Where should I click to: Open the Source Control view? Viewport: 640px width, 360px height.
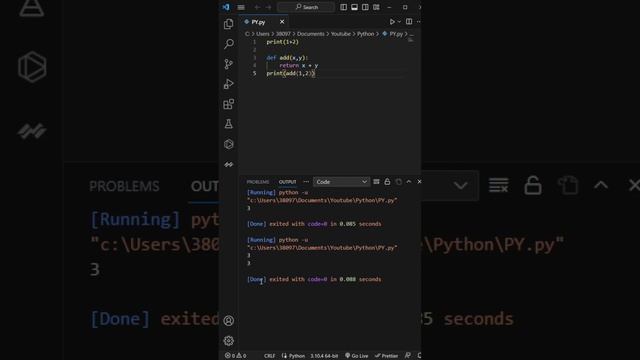click(x=229, y=64)
